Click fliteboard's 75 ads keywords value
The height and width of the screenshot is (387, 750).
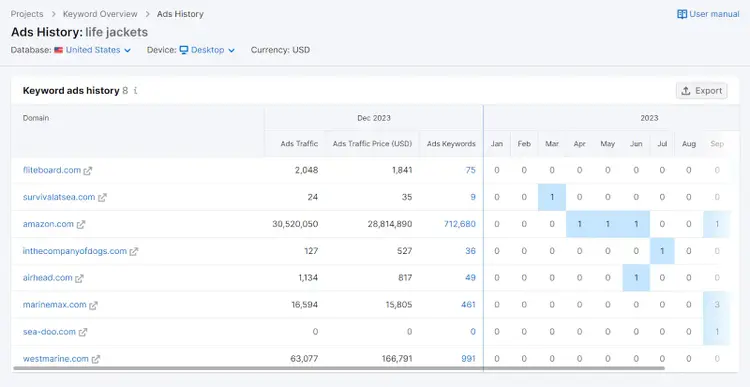coord(470,170)
